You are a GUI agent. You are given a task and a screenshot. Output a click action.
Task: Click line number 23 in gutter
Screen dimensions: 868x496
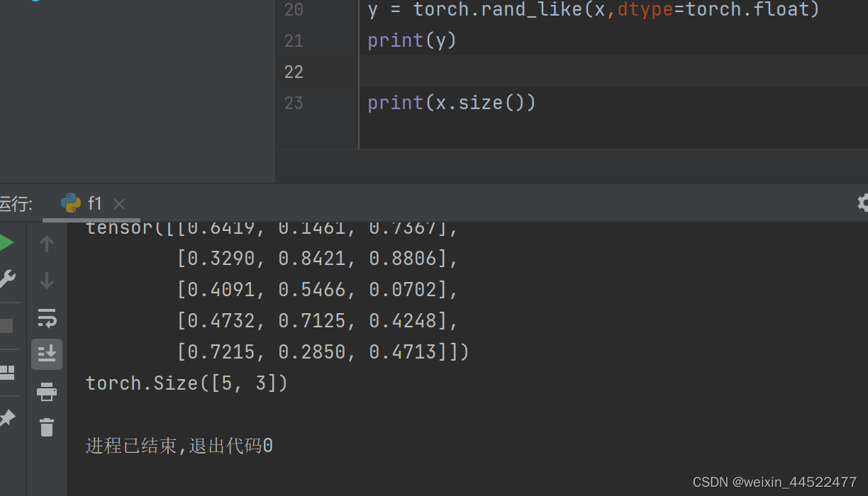point(294,103)
